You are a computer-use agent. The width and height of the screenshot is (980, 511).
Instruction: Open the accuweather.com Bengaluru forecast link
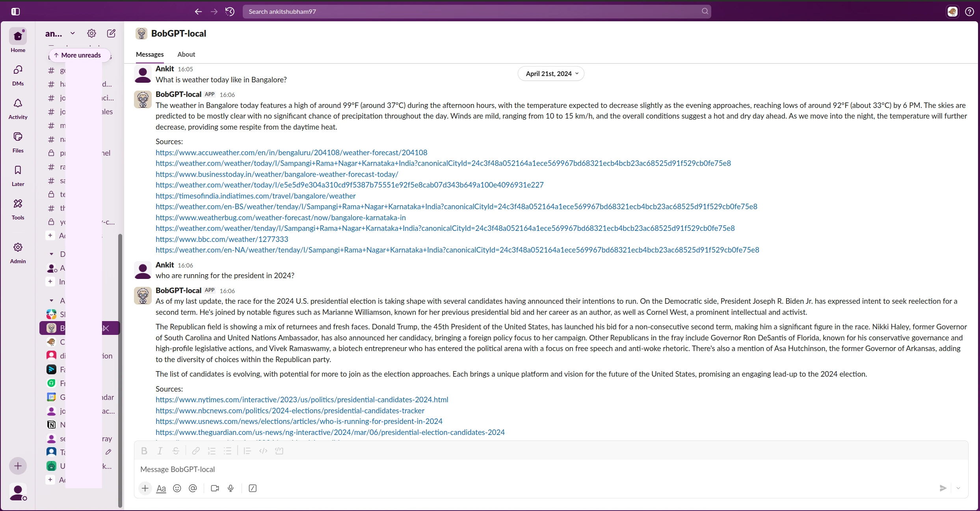click(x=291, y=152)
